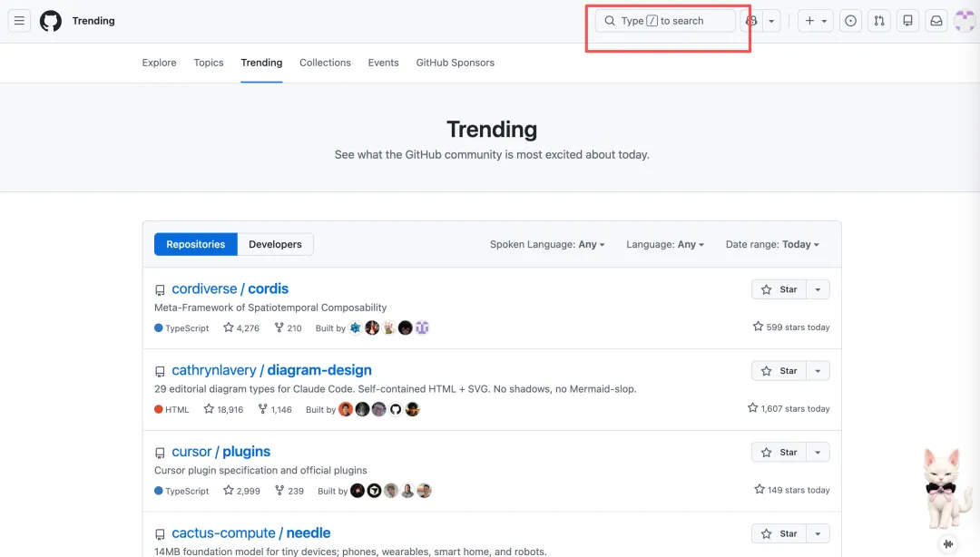
Task: Open the Issues icon in header
Action: click(x=850, y=21)
